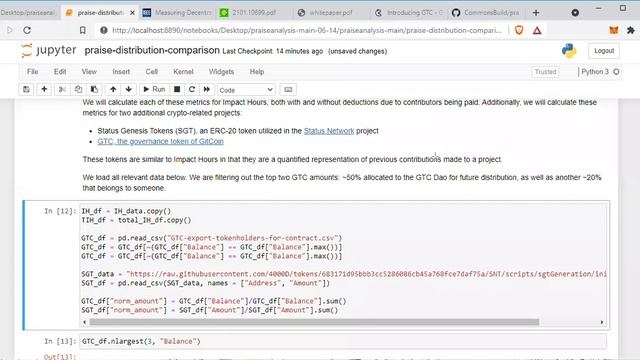
Task: Open MetaMask fox extension icon
Action: pyautogui.click(x=613, y=30)
